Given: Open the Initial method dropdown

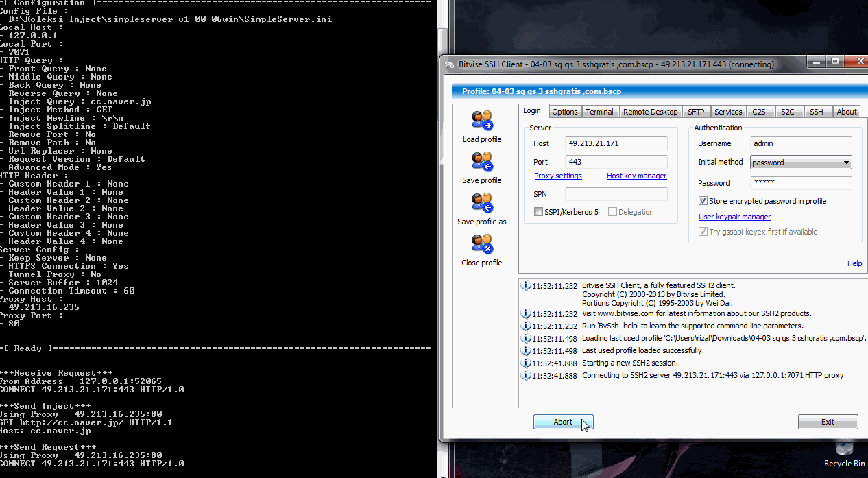Looking at the screenshot, I should click(x=801, y=163).
